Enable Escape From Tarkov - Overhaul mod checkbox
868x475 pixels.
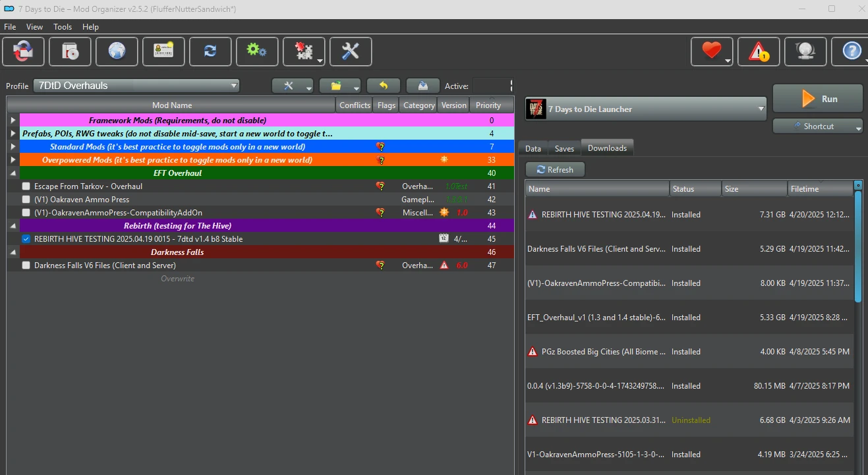pyautogui.click(x=26, y=186)
